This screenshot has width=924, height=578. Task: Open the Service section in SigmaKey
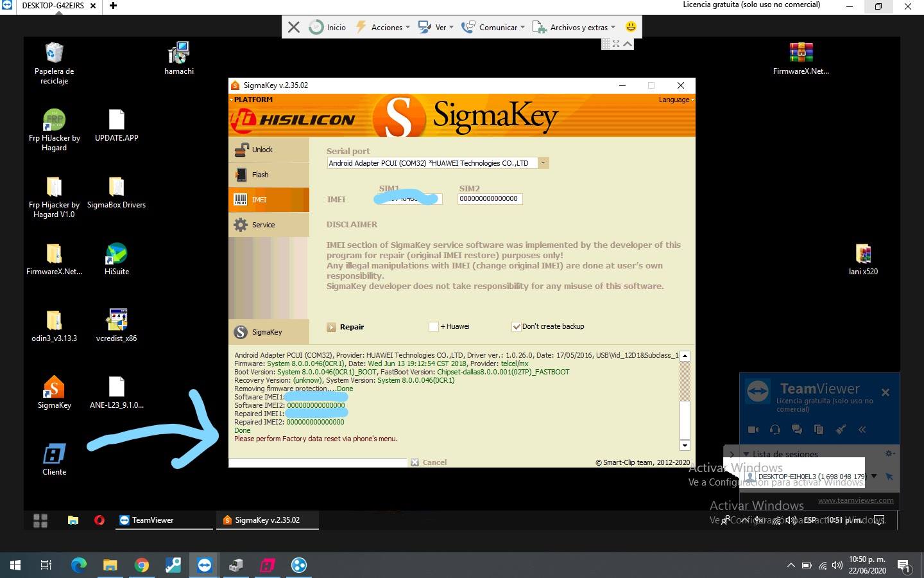point(268,225)
